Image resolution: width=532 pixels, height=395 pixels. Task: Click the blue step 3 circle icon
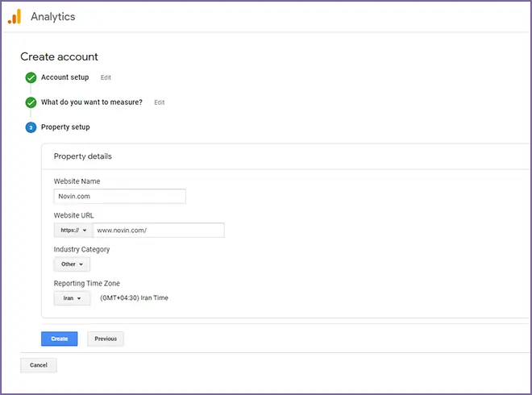point(31,127)
